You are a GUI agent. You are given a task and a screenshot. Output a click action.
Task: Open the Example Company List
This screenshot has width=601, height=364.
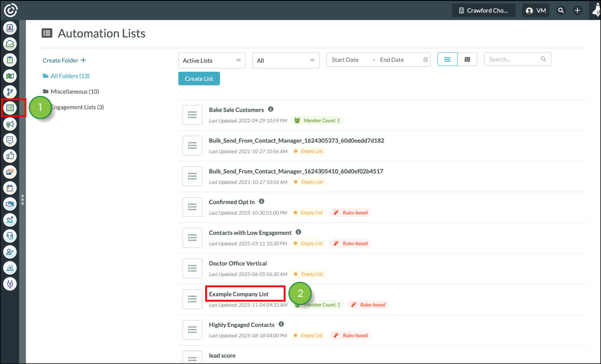[238, 294]
